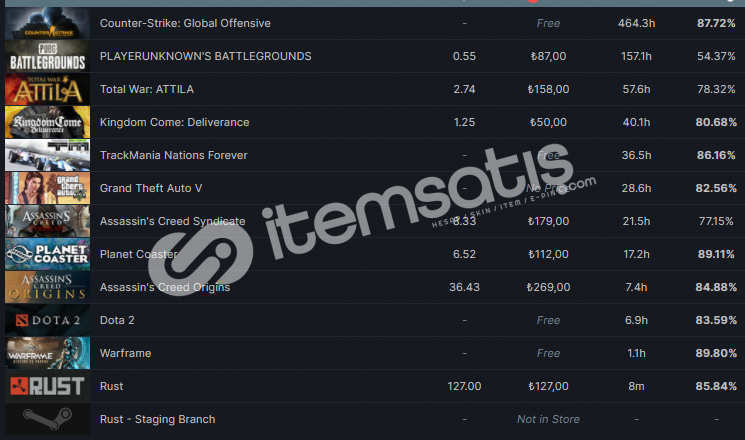Click the TrackMania Nations Forever thumbnail
Viewport: 745px width, 440px height.
tap(48, 155)
